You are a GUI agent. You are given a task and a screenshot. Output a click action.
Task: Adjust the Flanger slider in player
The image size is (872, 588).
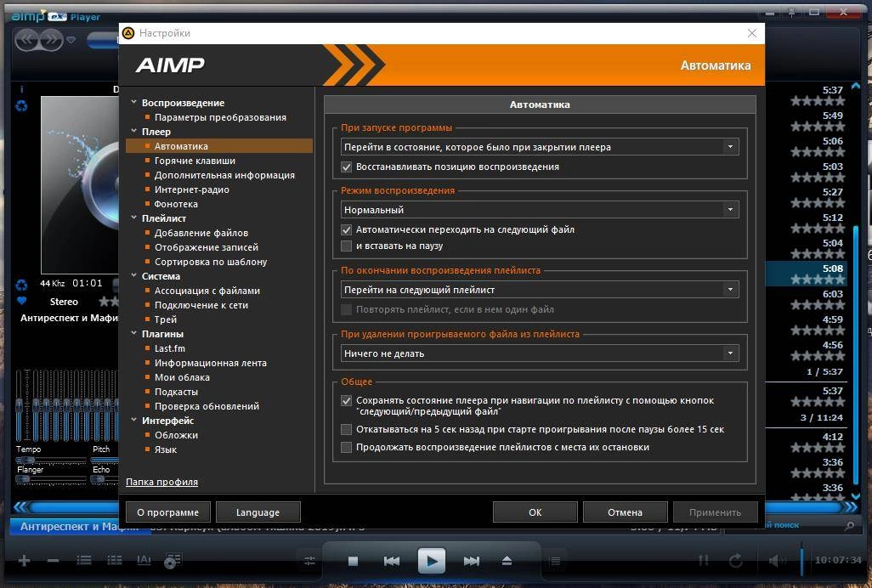click(x=51, y=479)
